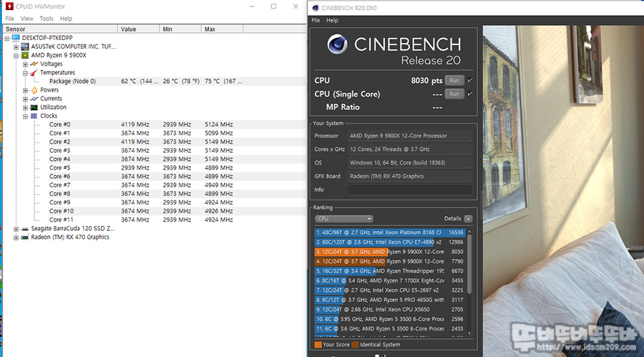Click the GFX Board field Radeon RX 470

click(410, 176)
